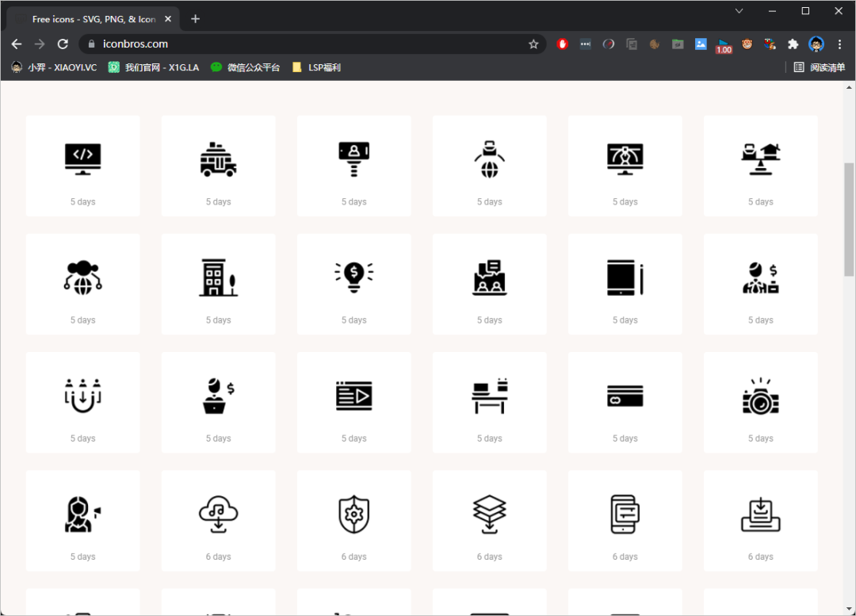Open the Chrome three-dot menu
Screen dimensions: 856x616
coord(839,44)
